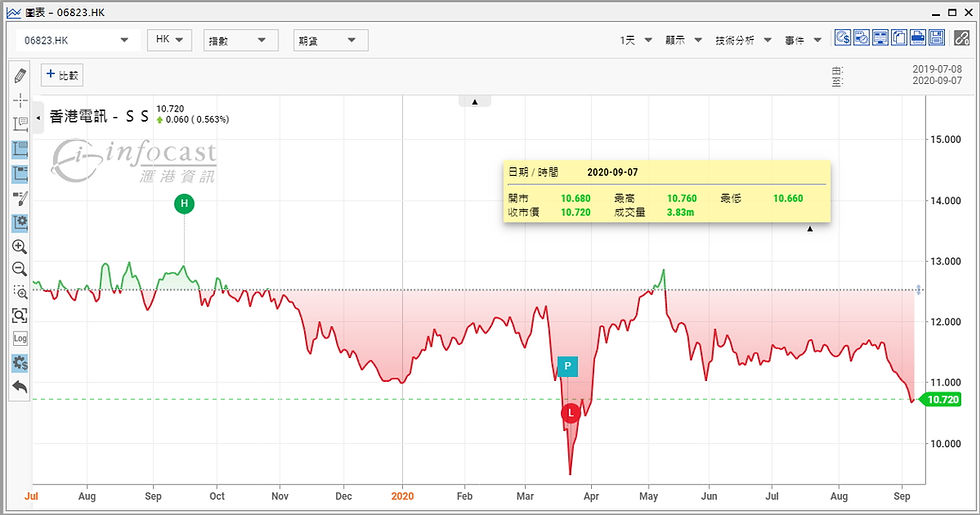
Task: Click the 0.060 (0.563%) change value
Action: 197,119
